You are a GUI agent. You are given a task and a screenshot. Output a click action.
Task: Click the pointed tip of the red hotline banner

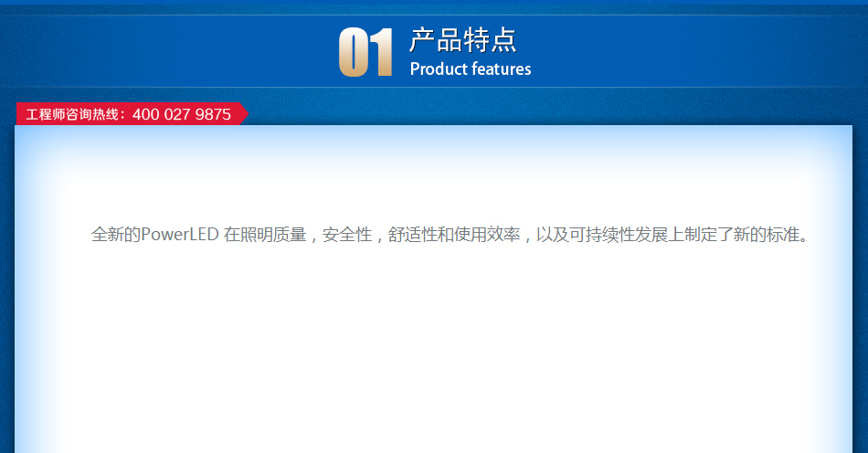[243, 114]
